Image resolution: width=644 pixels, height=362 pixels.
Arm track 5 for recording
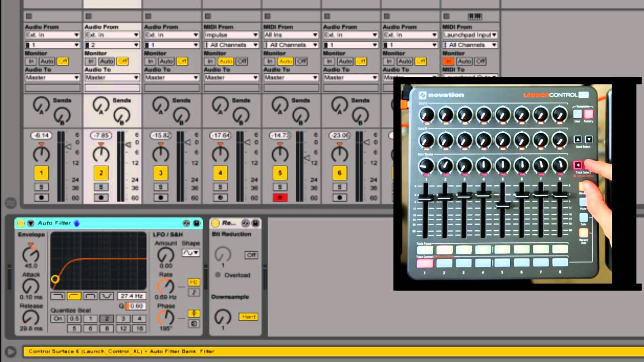[280, 197]
